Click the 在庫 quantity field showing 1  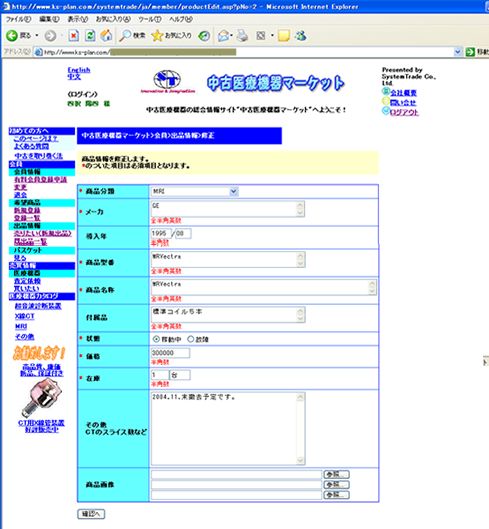[x=160, y=375]
